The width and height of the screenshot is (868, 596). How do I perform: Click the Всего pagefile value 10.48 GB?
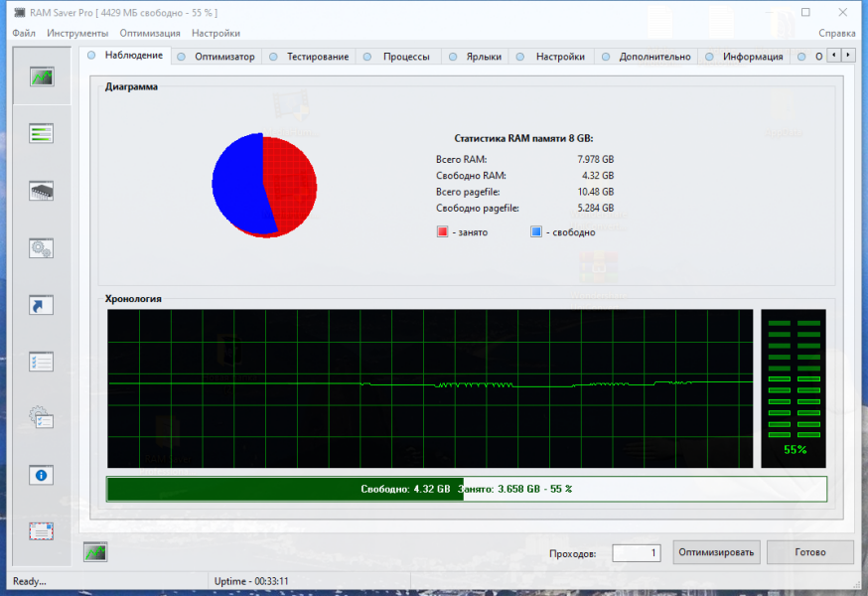pyautogui.click(x=596, y=192)
